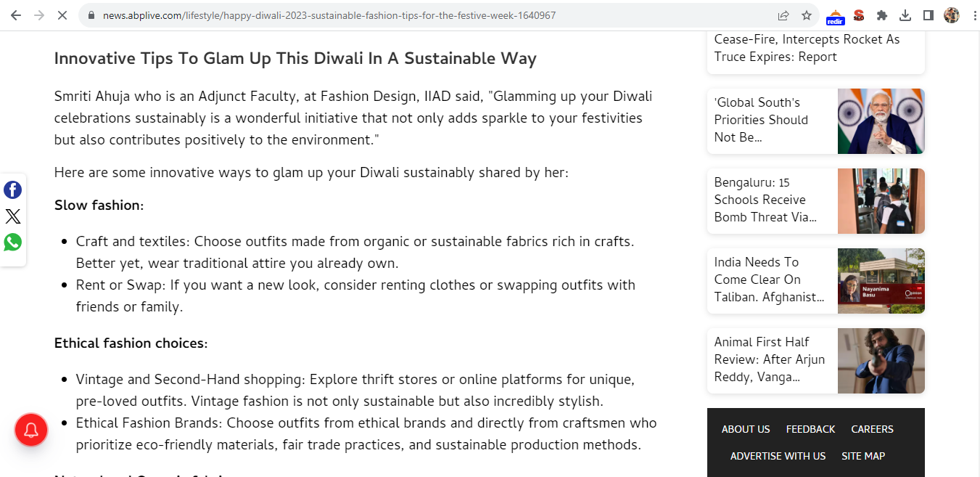
Task: Open ADVERTISE WITH US link
Action: (778, 456)
